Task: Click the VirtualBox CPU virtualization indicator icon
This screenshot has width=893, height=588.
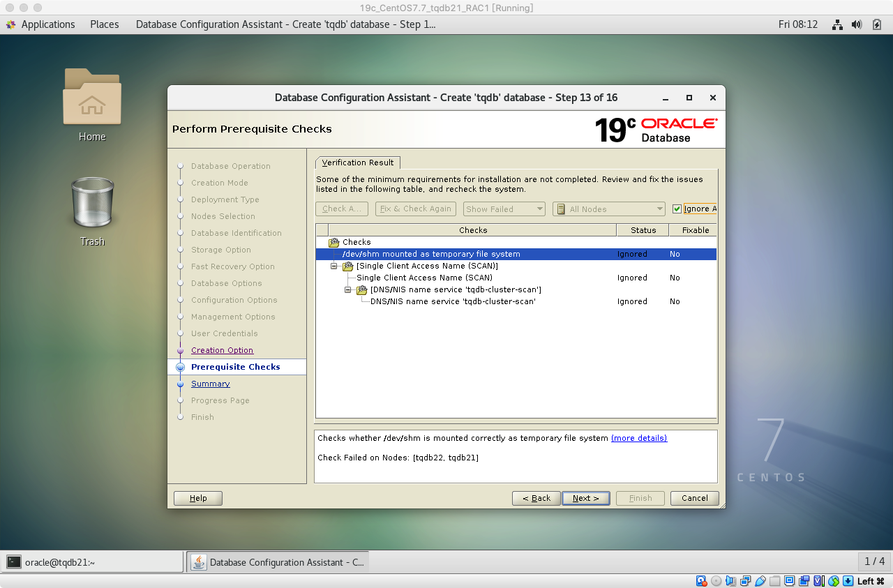Action: tap(818, 581)
